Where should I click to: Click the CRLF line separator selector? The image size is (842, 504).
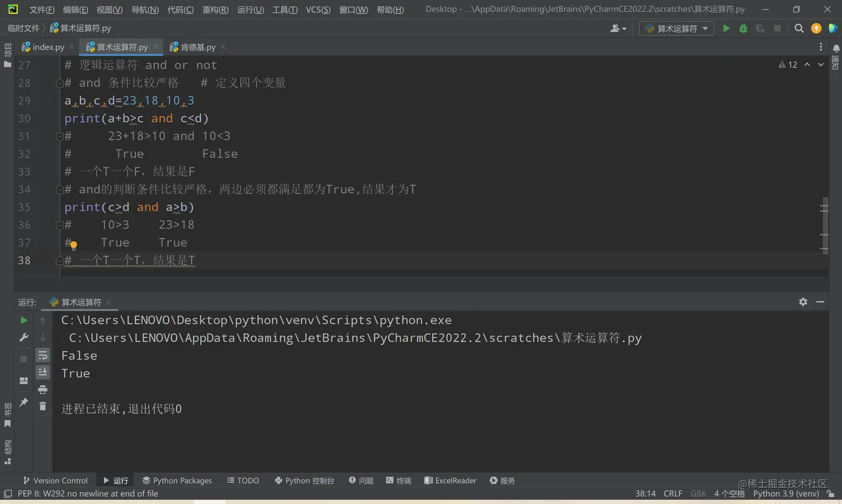(673, 493)
